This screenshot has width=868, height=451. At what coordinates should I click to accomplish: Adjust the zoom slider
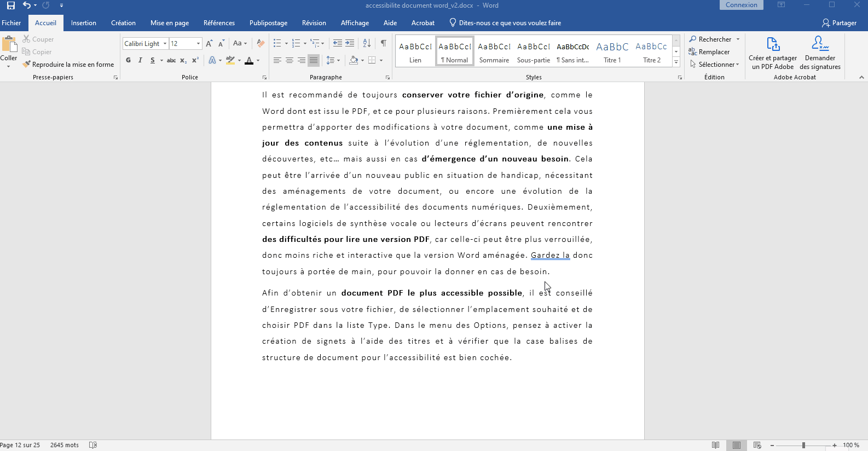803,446
